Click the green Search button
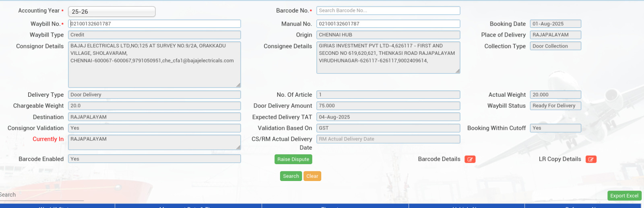This screenshot has height=208, width=644. [x=291, y=176]
